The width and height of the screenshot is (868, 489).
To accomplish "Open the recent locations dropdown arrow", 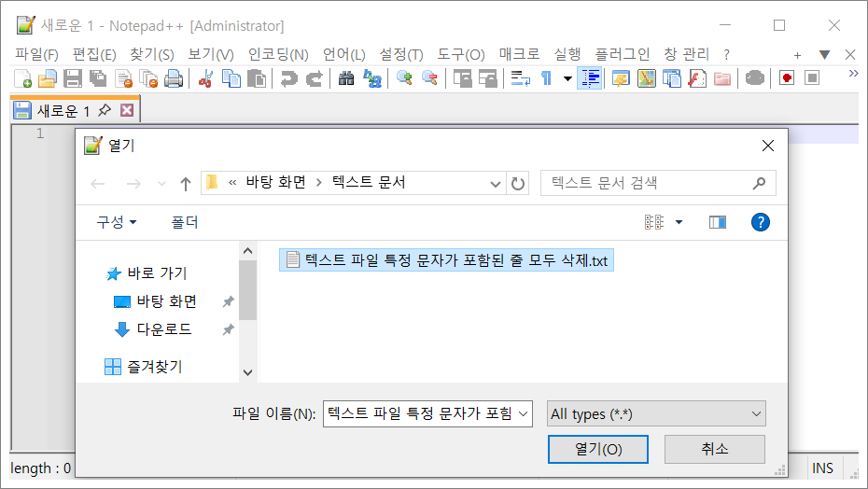I will tap(161, 183).
